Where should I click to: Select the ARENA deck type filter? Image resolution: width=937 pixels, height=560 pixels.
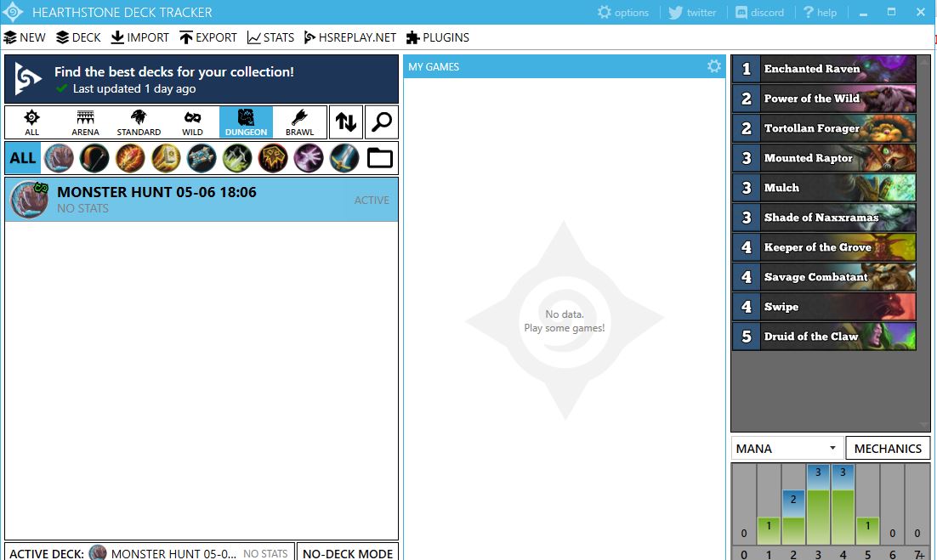coord(86,122)
